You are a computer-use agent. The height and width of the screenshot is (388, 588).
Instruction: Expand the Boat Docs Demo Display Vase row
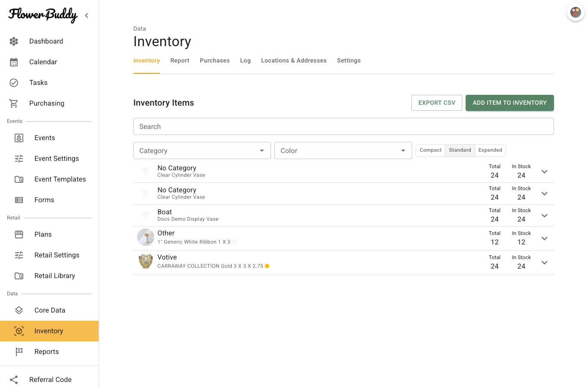coord(544,216)
